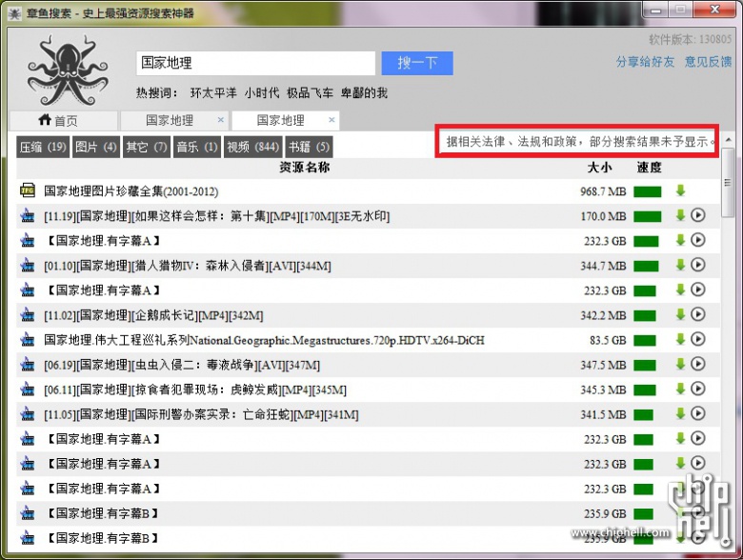Play [06.19] 虫虫入侵二 video
This screenshot has height=560, width=743.
[x=697, y=364]
